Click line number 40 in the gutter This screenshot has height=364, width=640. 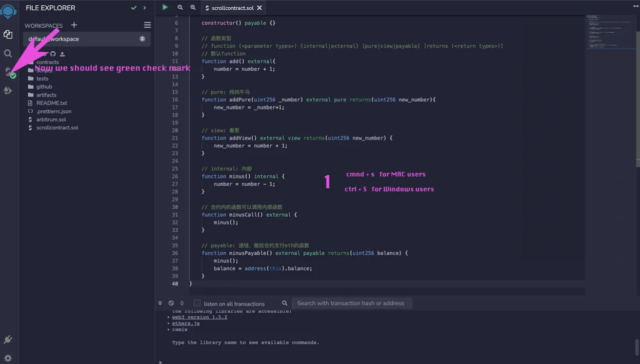click(x=175, y=284)
